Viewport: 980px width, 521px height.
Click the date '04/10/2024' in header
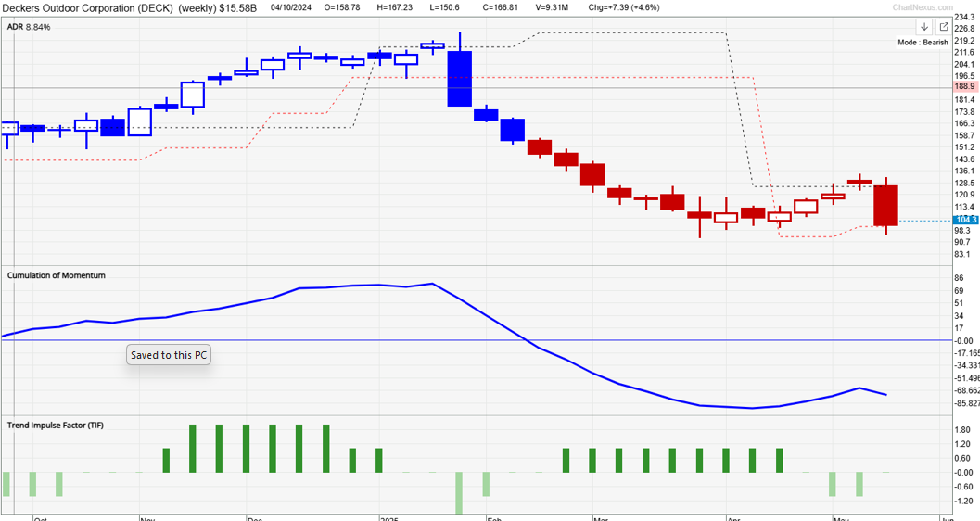(292, 7)
